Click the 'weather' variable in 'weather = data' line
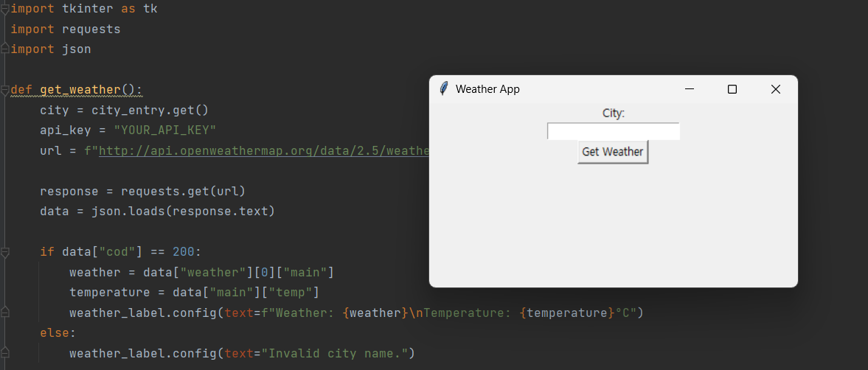868x370 pixels. pos(95,272)
